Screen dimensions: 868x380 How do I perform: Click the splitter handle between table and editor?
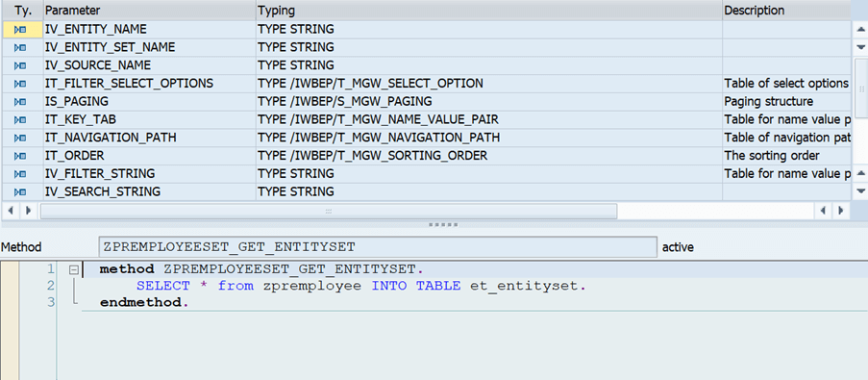coord(443,225)
